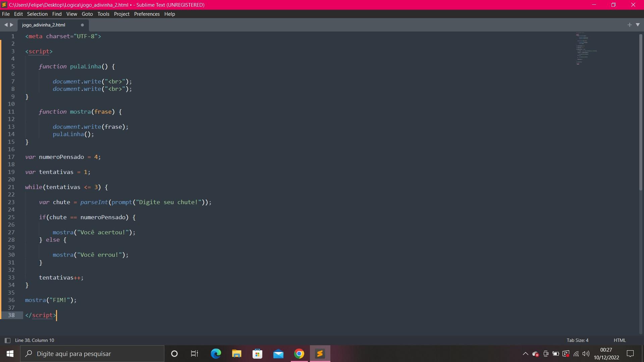
Task: Switch to Google Chrome in taskbar
Action: [x=299, y=354]
